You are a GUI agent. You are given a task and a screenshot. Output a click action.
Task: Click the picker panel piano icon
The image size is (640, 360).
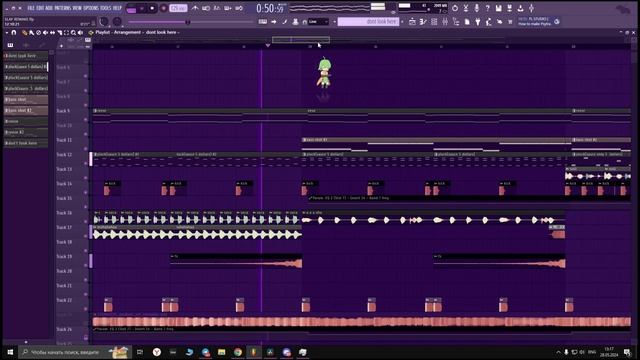pos(10,45)
